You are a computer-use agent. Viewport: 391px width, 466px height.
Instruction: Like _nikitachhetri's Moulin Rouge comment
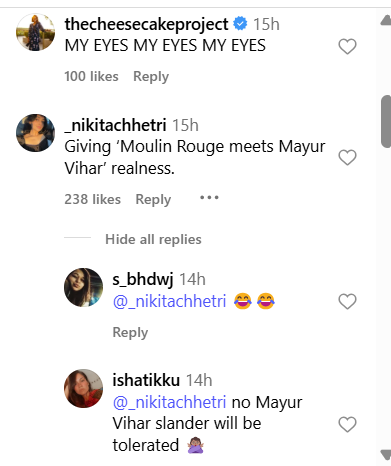347,157
